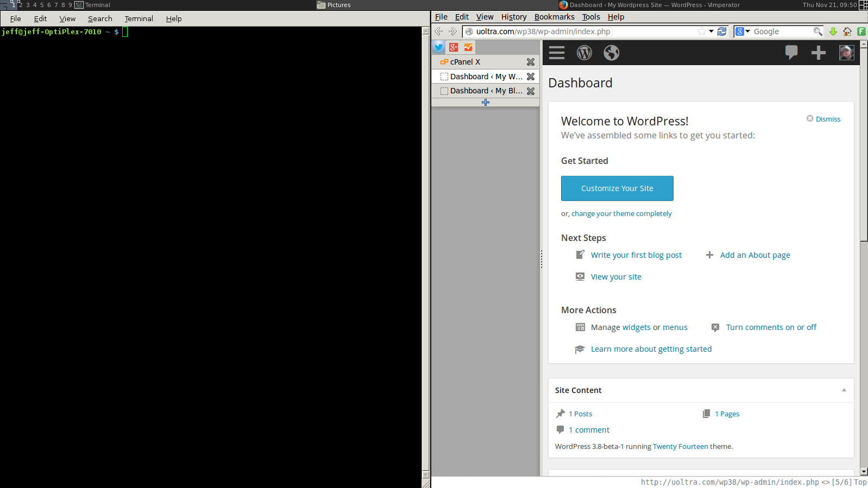Click the globe site icon in admin bar
868x488 pixels.
[x=612, y=53]
